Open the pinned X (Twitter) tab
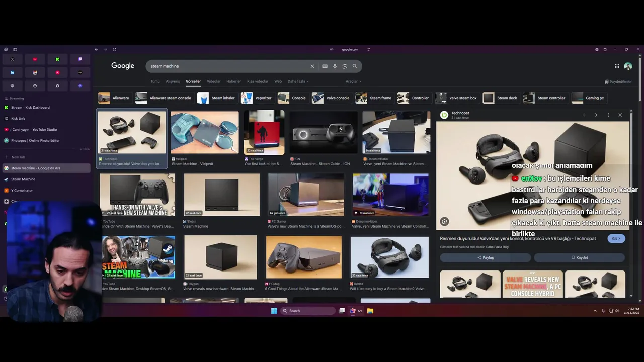The height and width of the screenshot is (362, 644). pos(12,59)
